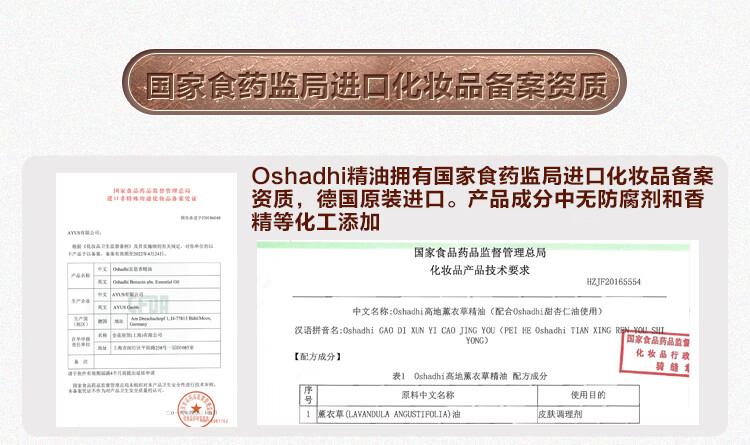Click the 产品名称 label cell on the certificate
The image size is (750, 445).
pyautogui.click(x=81, y=276)
